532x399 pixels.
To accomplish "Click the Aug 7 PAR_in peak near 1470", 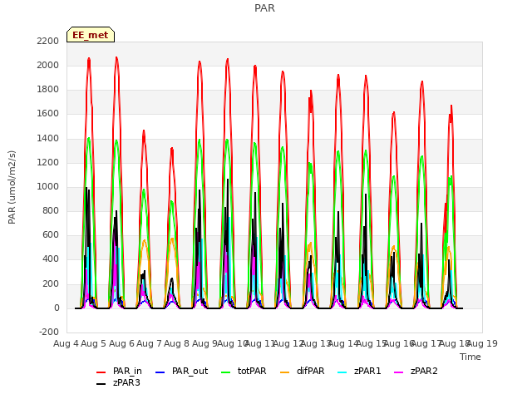I will pyautogui.click(x=144, y=131).
